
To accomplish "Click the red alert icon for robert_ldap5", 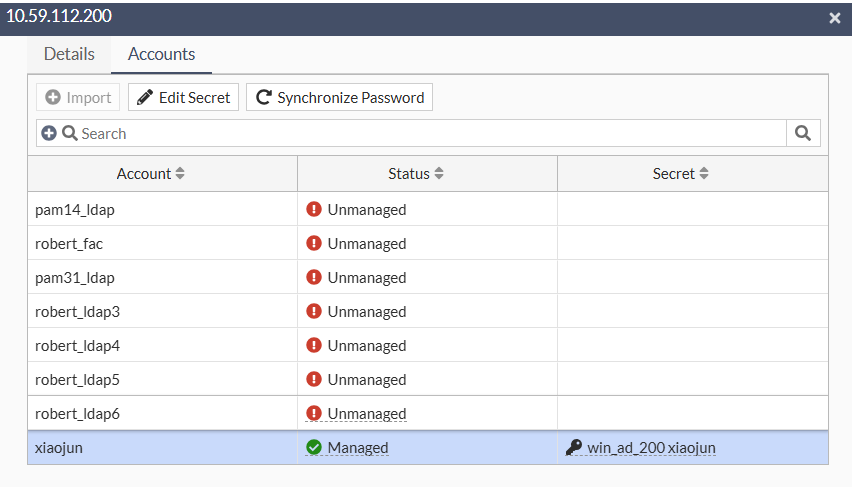I will click(314, 379).
